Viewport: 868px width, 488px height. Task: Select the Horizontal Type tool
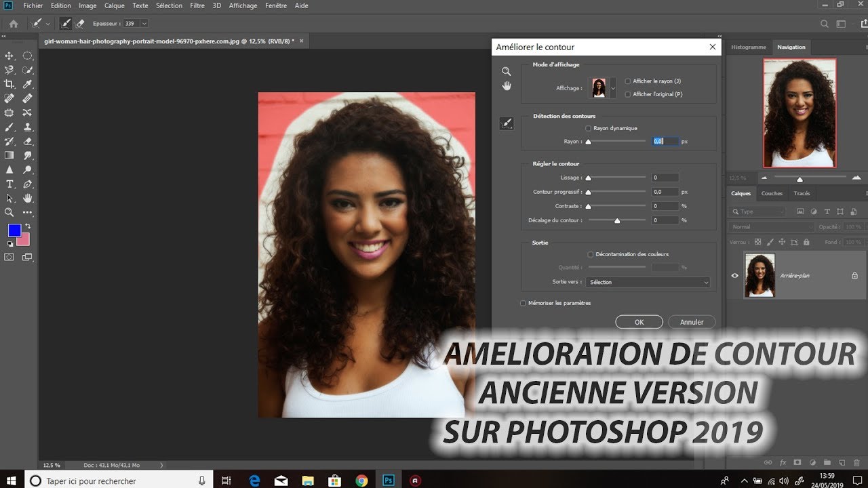click(x=9, y=184)
